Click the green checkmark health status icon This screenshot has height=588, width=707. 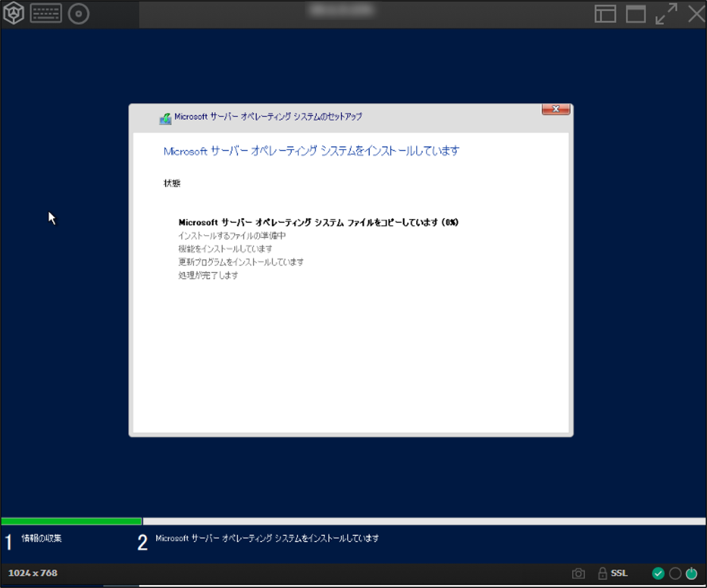pos(658,573)
